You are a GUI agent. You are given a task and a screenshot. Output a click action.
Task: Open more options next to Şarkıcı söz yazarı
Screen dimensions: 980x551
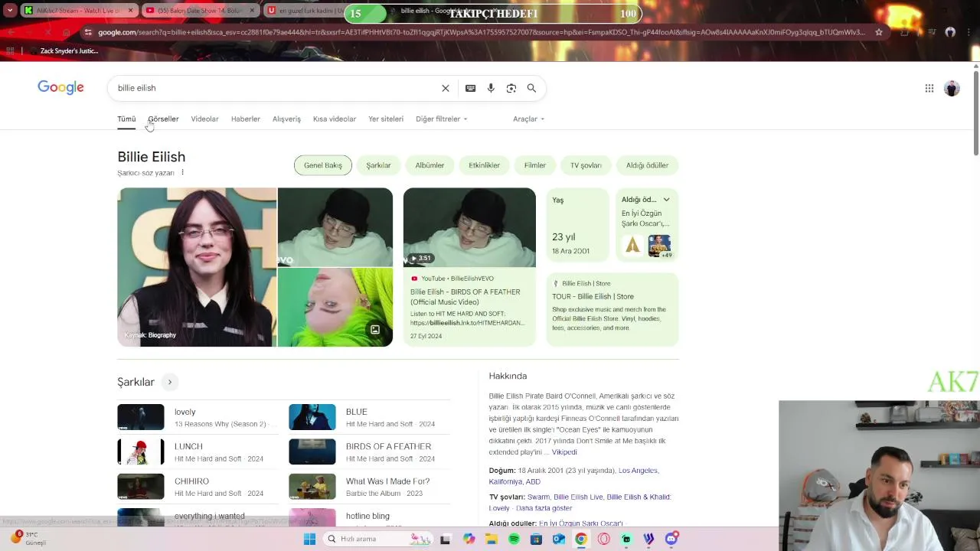182,173
